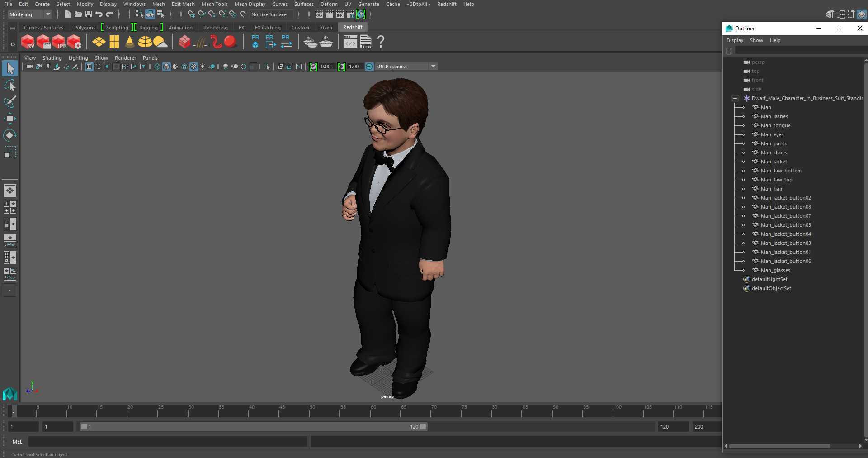Create Redshift spot light cone icon
This screenshot has width=868, height=458.
click(x=130, y=42)
